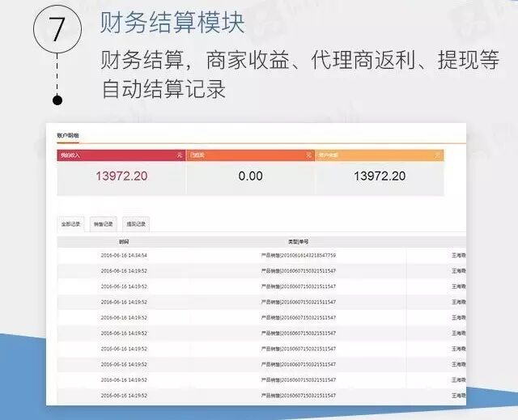Switch to the 全部记录 tab
The width and height of the screenshot is (518, 420).
point(70,224)
